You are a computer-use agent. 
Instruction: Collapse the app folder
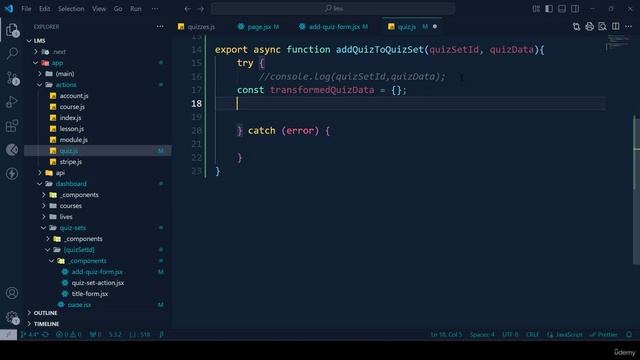click(x=36, y=63)
